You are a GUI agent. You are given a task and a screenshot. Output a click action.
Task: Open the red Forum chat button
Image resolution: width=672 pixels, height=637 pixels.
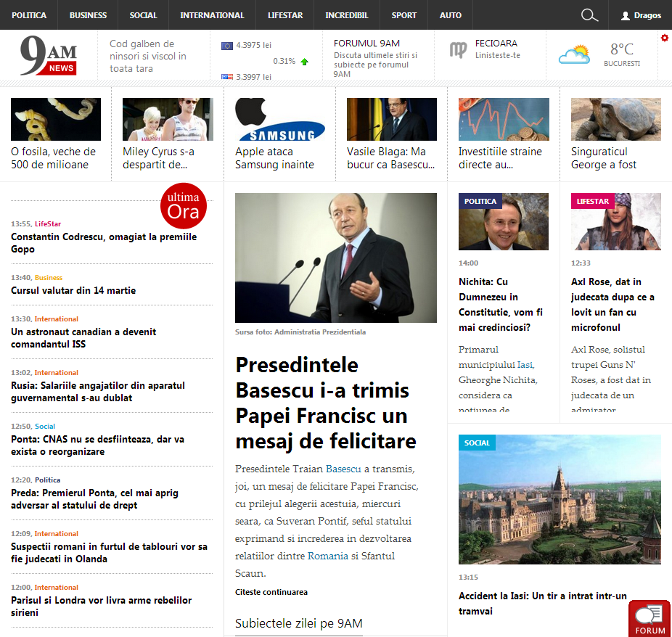650,619
